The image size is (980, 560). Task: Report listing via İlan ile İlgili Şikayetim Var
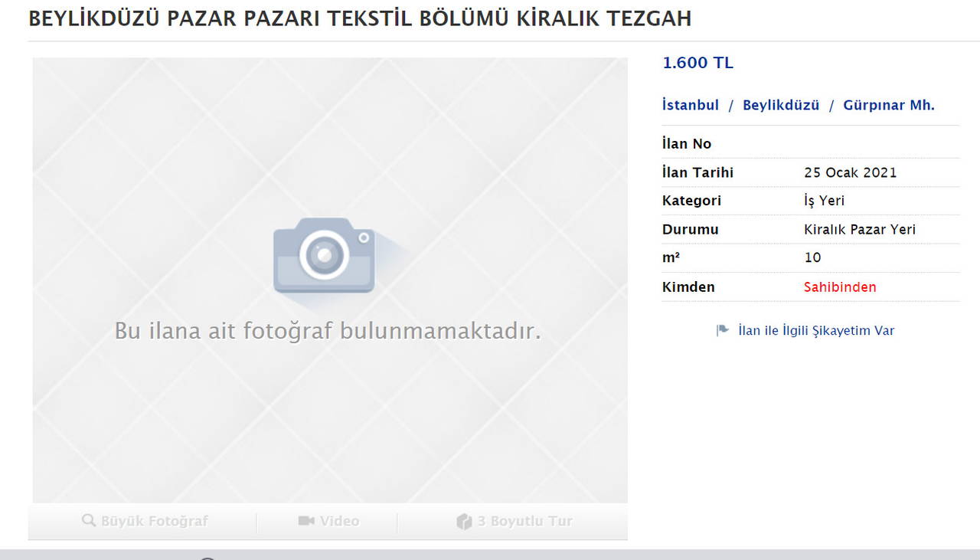click(815, 331)
